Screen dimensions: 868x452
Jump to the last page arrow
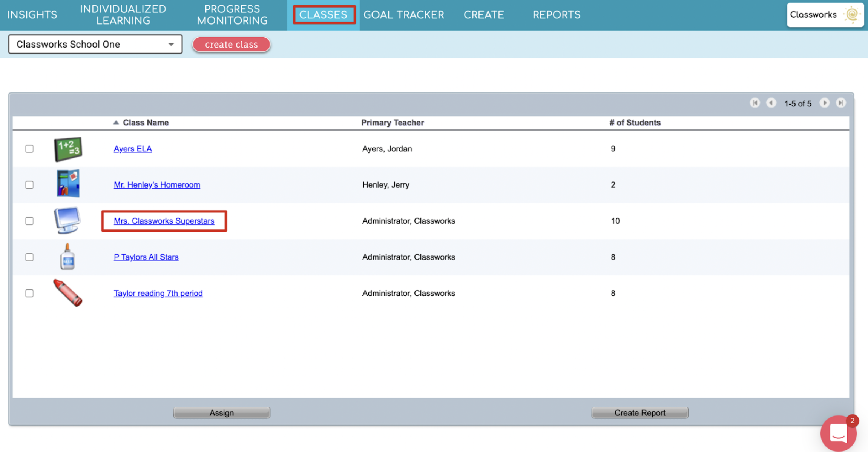tap(841, 103)
